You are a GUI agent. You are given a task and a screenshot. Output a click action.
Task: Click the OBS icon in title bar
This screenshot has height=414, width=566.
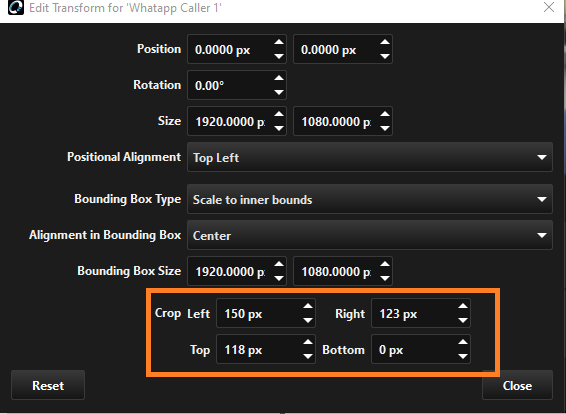coord(16,8)
